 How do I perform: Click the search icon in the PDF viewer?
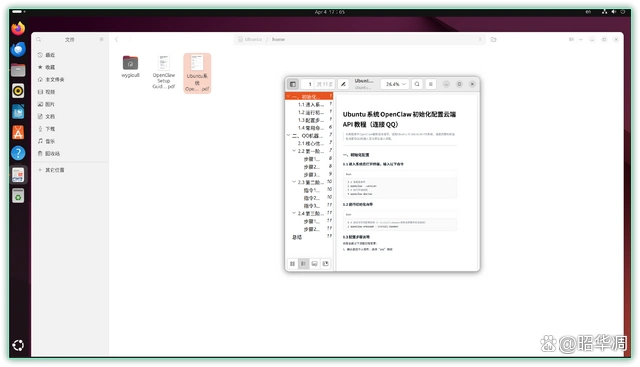417,84
